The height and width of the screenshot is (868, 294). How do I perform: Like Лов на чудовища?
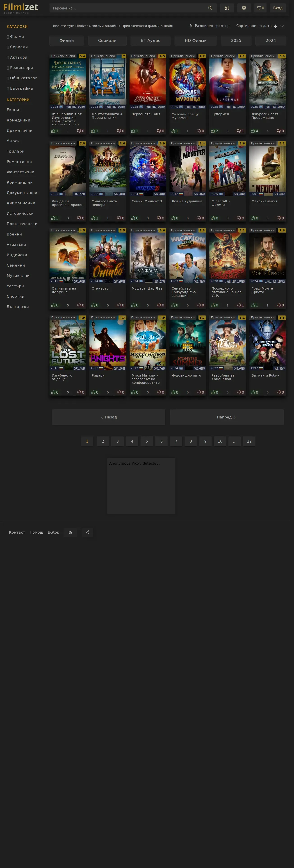(x=174, y=218)
